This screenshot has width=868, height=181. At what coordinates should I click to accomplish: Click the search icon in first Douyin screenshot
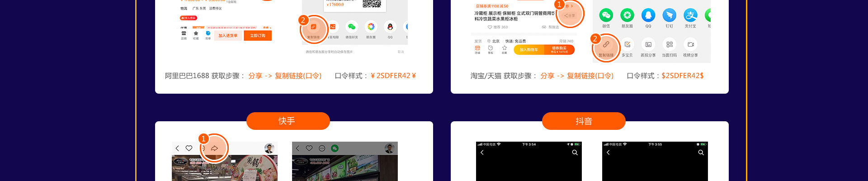coord(575,152)
